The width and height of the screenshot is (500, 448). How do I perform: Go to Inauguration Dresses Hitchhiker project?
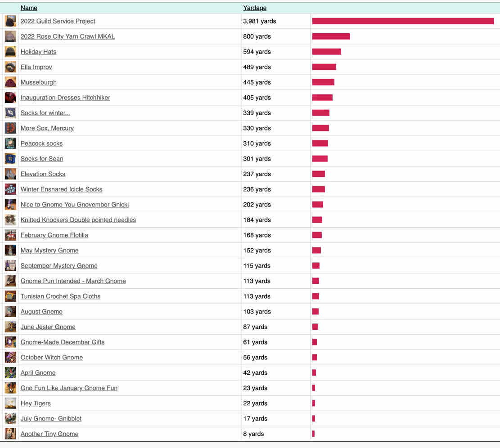coord(65,98)
